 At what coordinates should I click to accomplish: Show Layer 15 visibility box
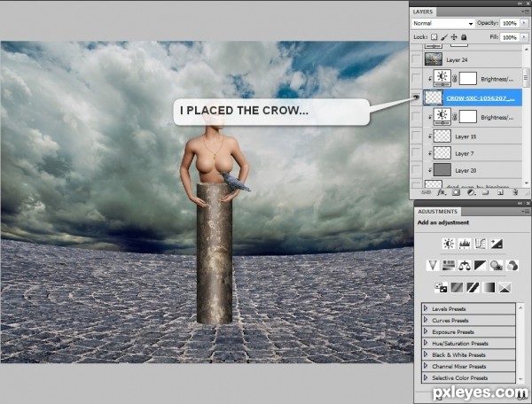(416, 136)
